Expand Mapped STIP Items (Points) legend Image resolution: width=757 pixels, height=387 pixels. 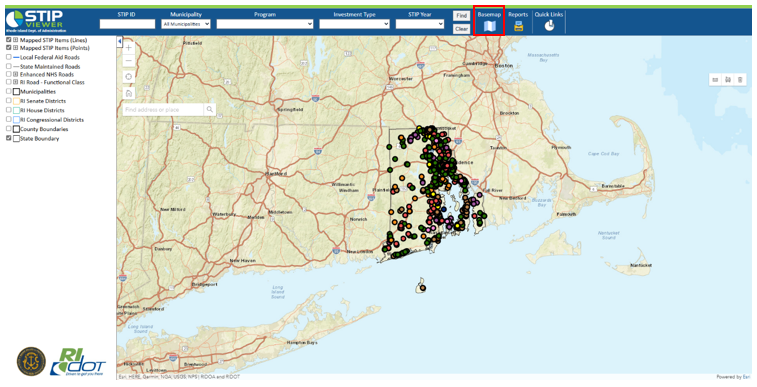(16, 48)
